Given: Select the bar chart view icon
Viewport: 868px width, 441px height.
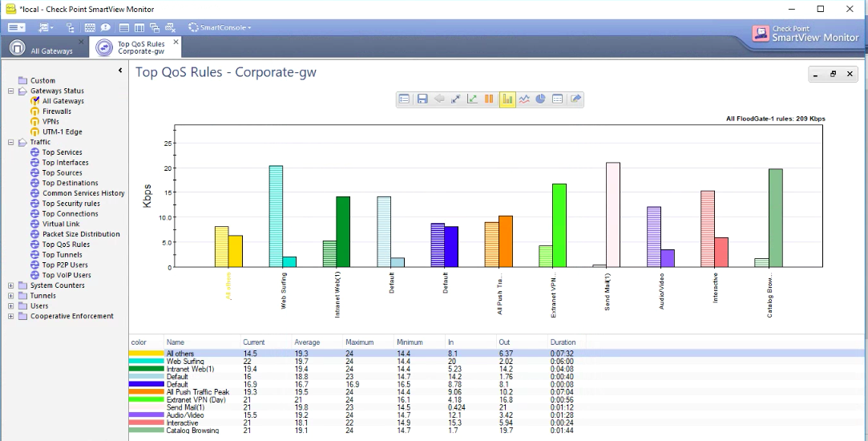Looking at the screenshot, I should click(x=507, y=99).
